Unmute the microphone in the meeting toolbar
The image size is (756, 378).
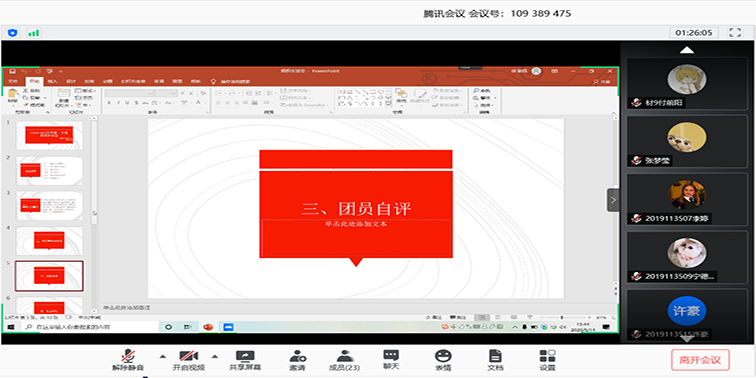[x=128, y=361]
